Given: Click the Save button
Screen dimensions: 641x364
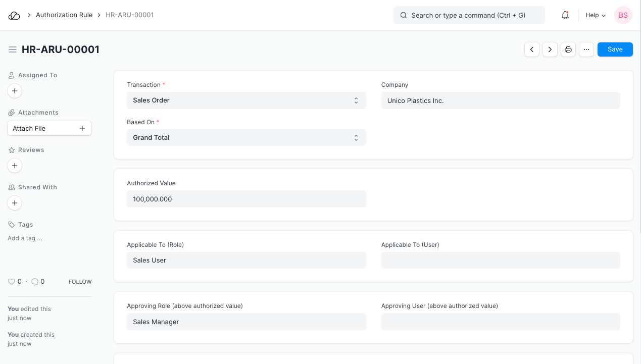Looking at the screenshot, I should click(x=615, y=49).
